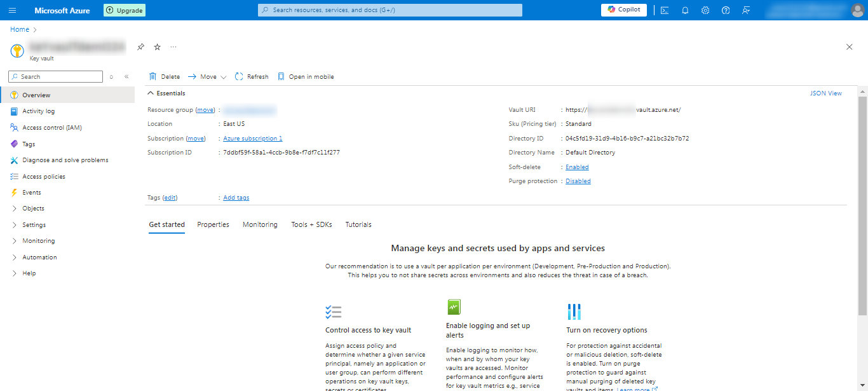868x391 pixels.
Task: Click the Copilot button
Action: click(x=623, y=10)
